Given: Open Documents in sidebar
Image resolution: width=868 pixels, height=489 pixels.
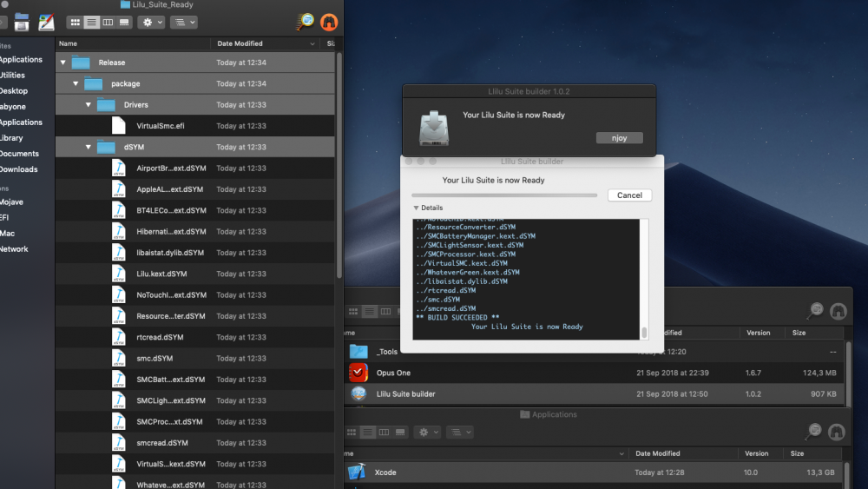Looking at the screenshot, I should tap(19, 154).
